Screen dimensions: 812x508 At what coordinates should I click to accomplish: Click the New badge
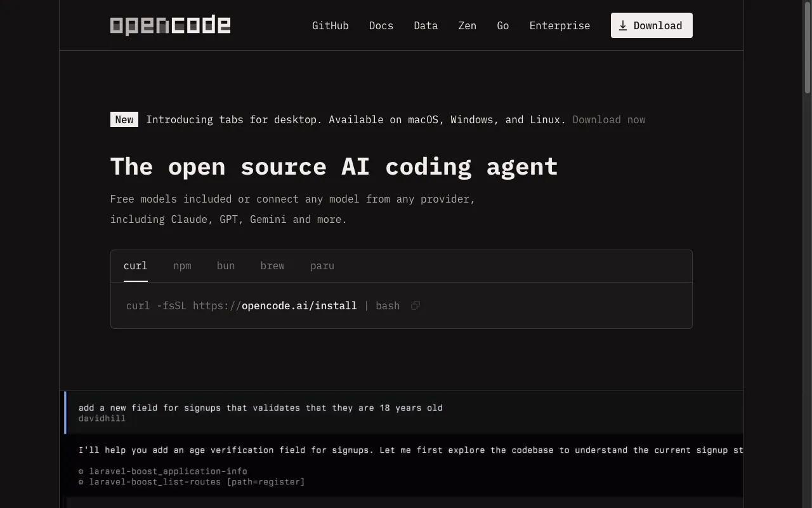pos(124,119)
